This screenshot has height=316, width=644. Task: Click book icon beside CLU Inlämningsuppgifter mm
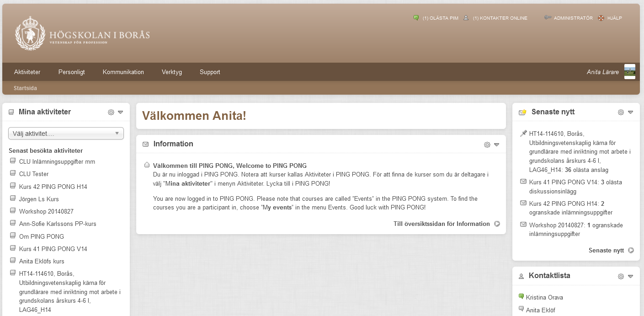13,161
